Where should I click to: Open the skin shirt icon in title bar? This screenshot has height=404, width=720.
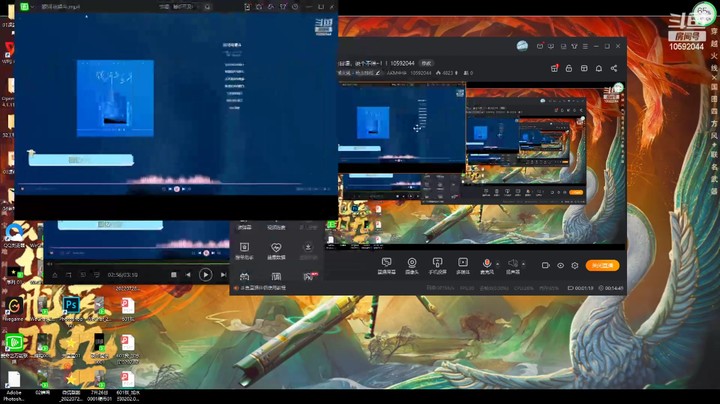[574, 46]
